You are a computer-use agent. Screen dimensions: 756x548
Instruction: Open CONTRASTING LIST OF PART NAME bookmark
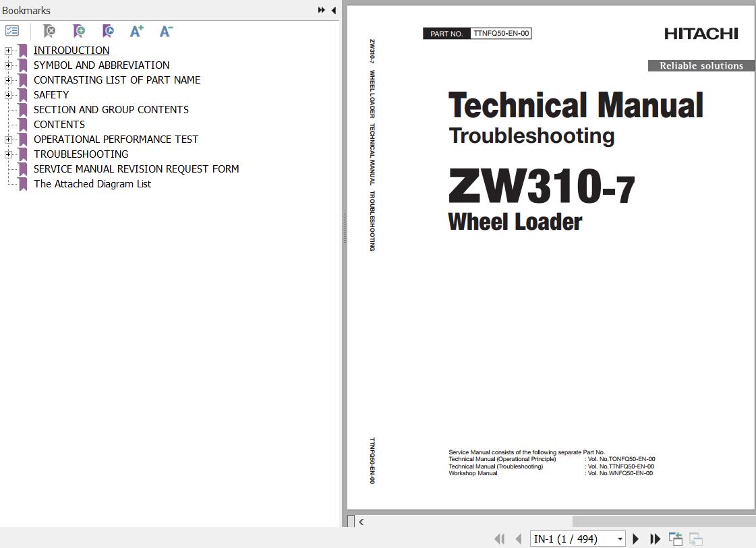click(x=117, y=80)
